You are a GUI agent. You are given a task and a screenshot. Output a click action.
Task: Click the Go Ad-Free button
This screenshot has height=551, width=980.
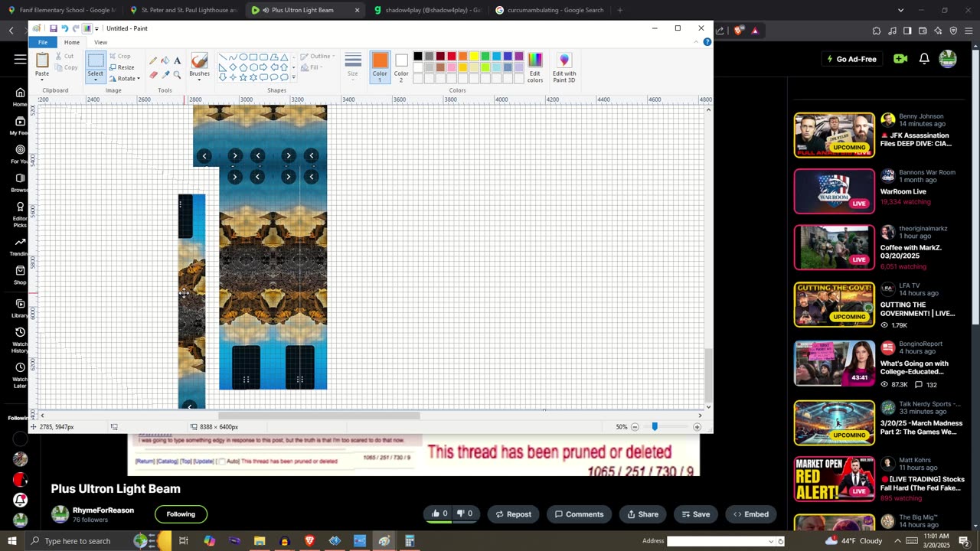[851, 59]
